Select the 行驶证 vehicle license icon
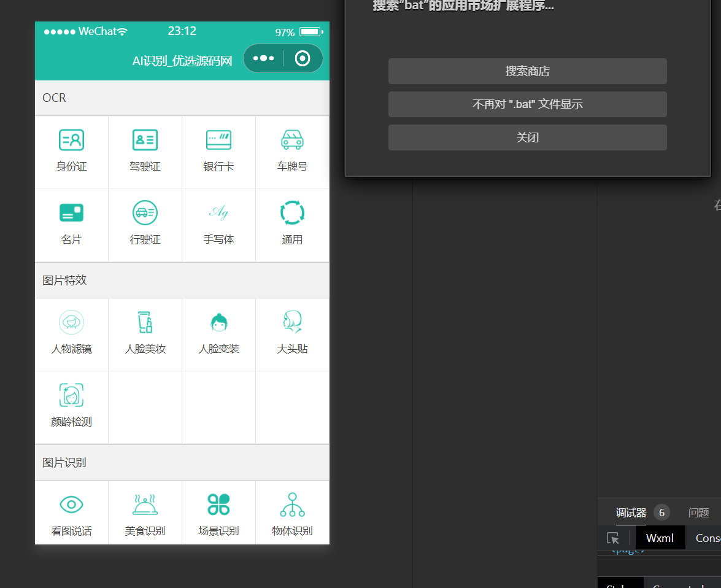 pos(145,212)
